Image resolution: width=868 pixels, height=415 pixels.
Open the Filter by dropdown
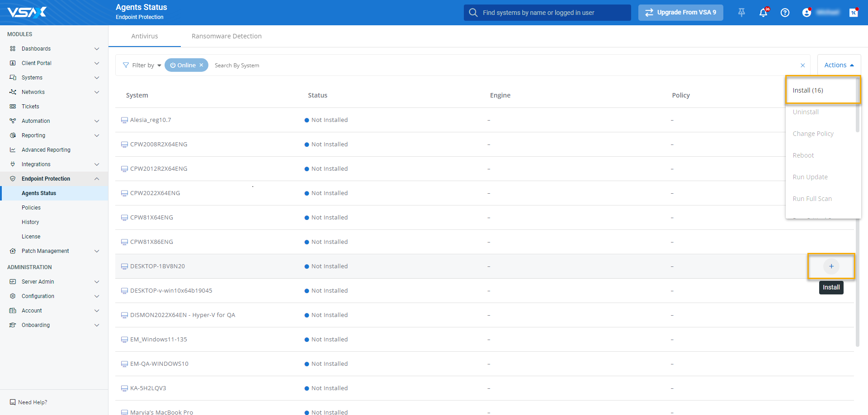tap(142, 65)
